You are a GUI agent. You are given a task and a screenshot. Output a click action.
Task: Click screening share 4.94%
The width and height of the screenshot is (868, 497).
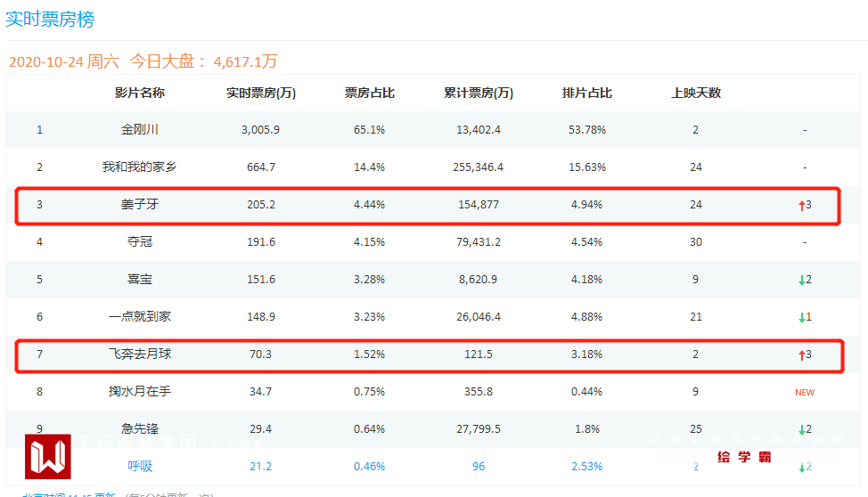pos(586,204)
